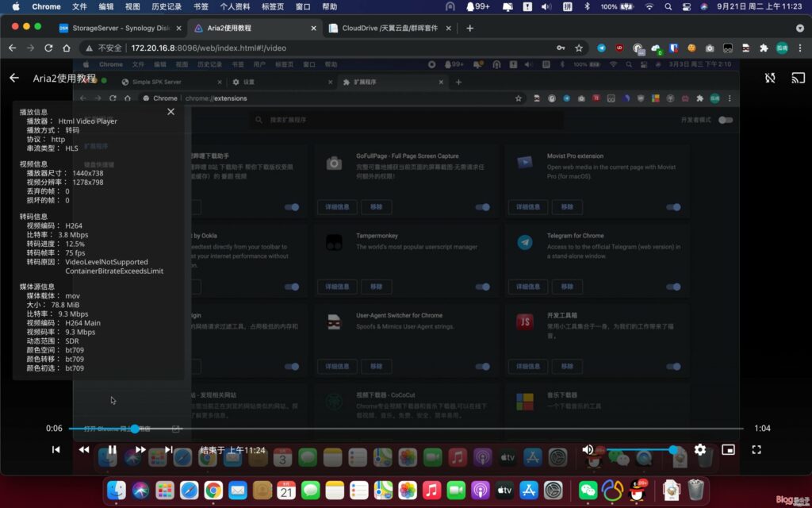Rewind the video
Viewport: 812px width, 508px height.
84,449
